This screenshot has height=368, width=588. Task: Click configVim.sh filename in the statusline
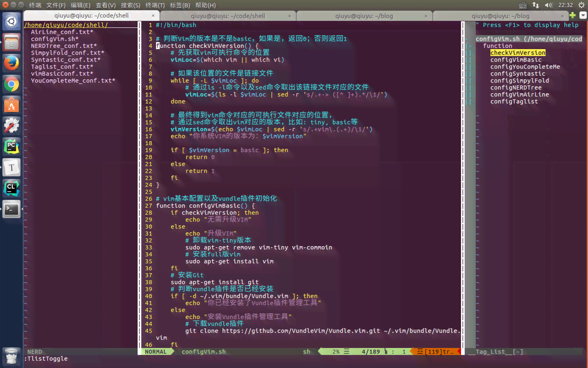[203, 352]
